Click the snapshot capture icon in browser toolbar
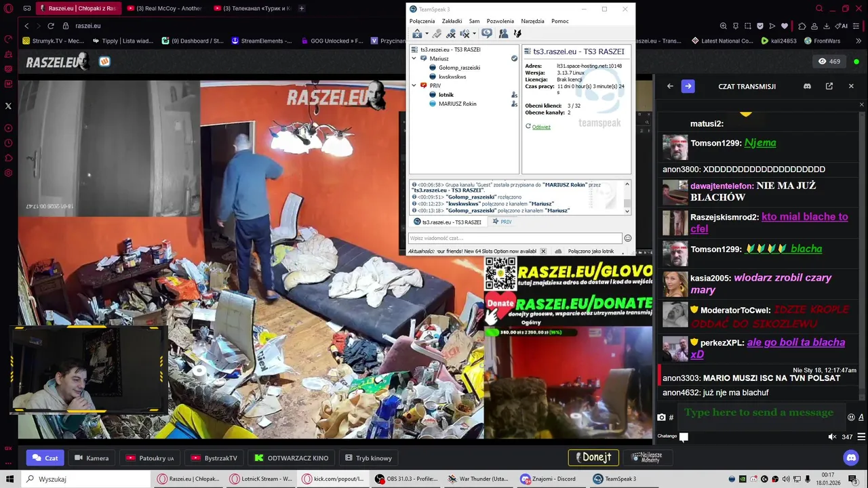 (748, 26)
